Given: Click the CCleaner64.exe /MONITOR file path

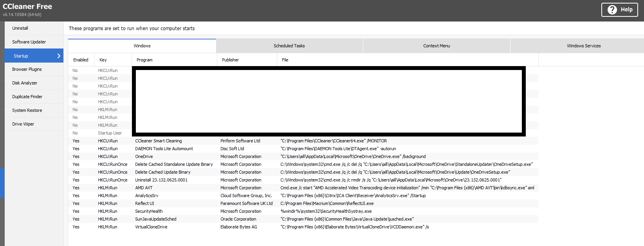Looking at the screenshot, I should (334, 141).
